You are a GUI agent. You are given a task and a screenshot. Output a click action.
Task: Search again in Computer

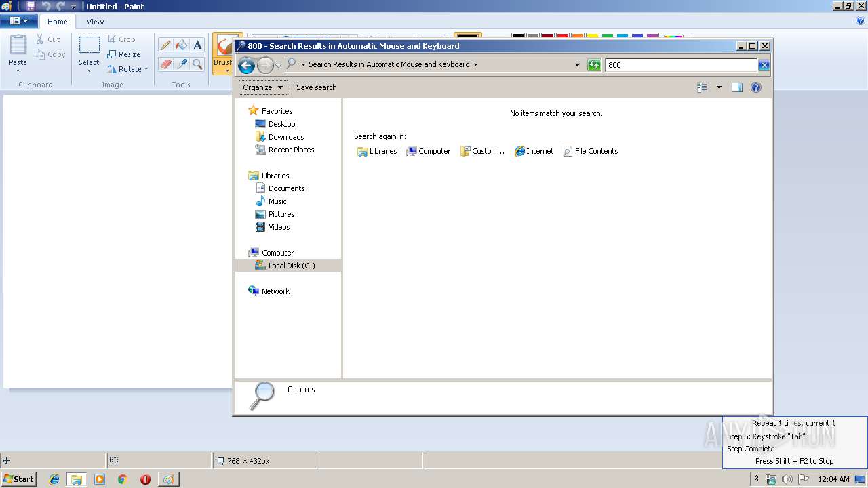click(x=428, y=151)
